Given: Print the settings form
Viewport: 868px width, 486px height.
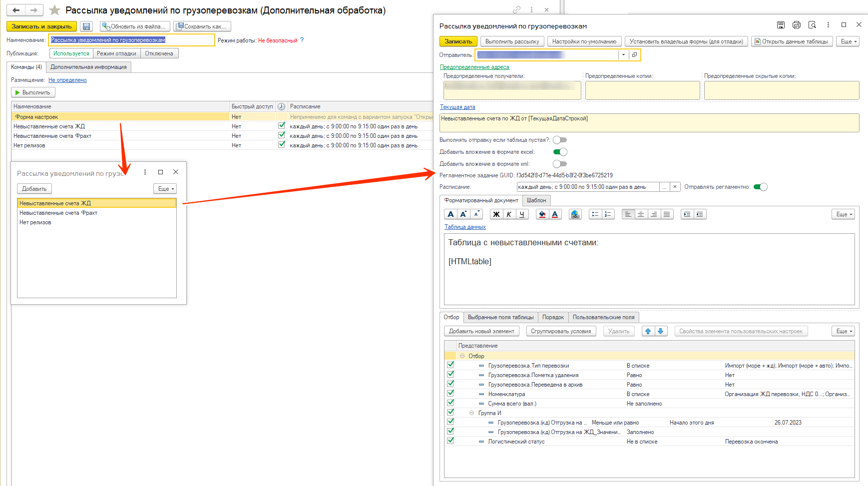Looking at the screenshot, I should click(797, 25).
